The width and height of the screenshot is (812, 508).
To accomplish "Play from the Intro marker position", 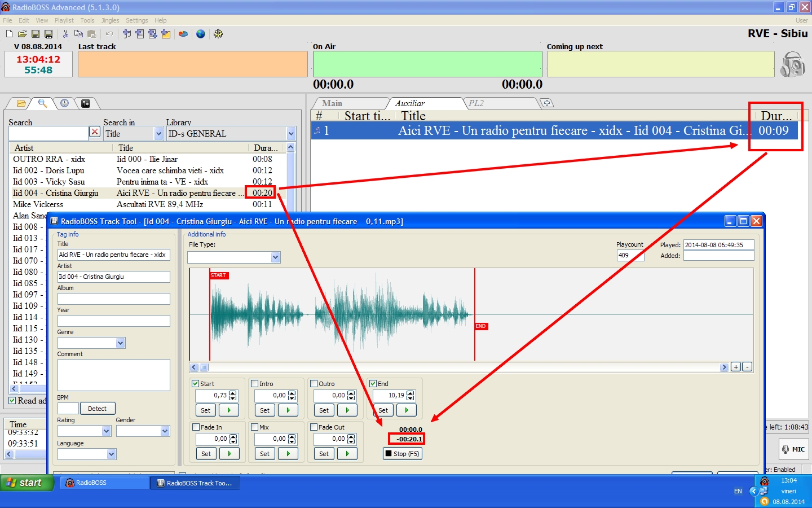I will pos(288,410).
